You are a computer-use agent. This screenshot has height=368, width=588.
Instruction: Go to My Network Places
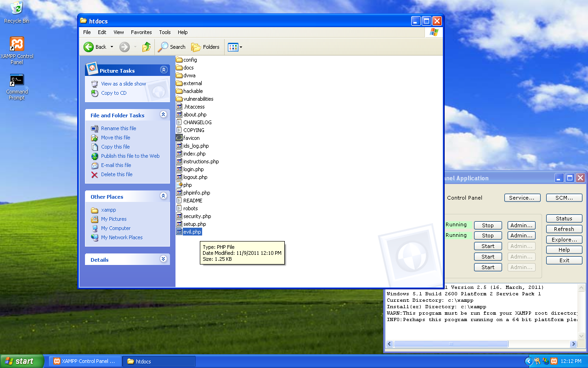(122, 237)
